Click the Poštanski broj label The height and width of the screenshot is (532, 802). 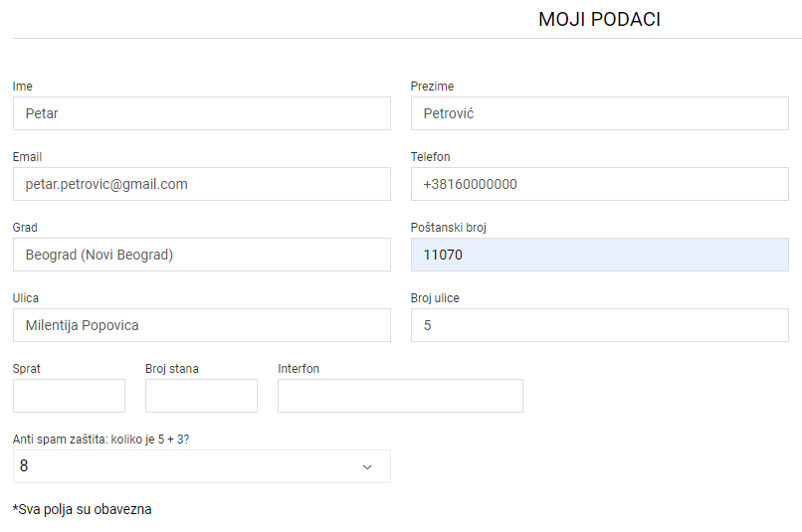pos(448,228)
